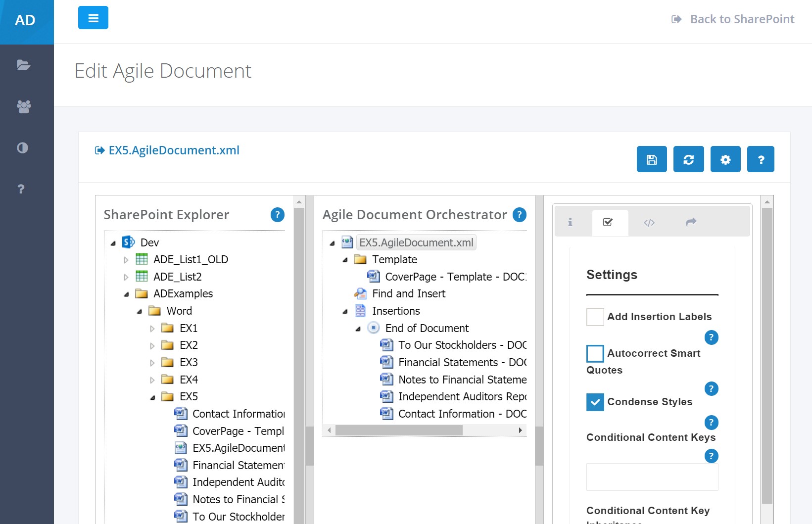Viewport: 812px width, 524px height.
Task: Show Agile Document Orchestrator help
Action: click(x=520, y=215)
